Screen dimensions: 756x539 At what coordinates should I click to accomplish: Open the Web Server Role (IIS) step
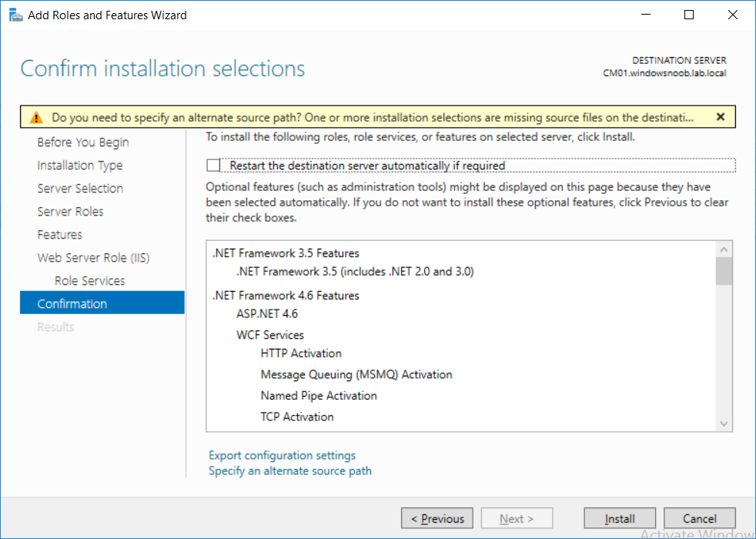(x=93, y=258)
